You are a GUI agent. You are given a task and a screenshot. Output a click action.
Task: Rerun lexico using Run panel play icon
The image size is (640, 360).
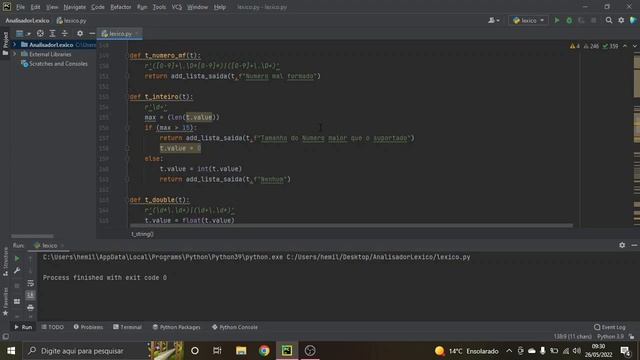[17, 258]
